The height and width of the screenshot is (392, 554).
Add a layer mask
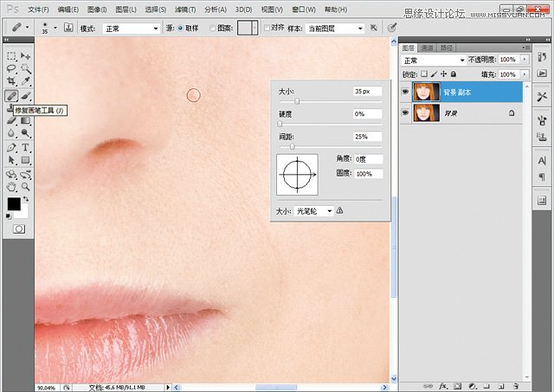tap(458, 386)
